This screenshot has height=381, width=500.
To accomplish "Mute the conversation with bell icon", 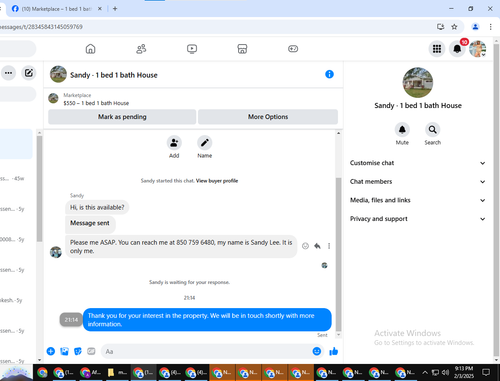I will (402, 130).
